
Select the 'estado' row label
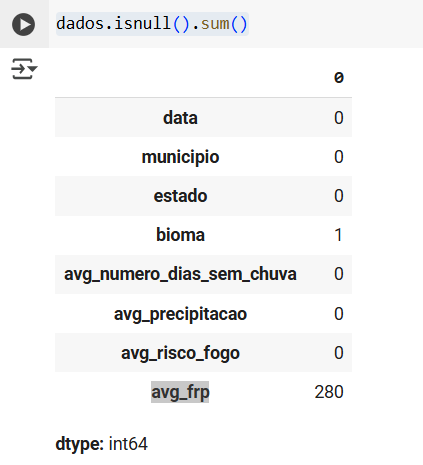point(180,196)
